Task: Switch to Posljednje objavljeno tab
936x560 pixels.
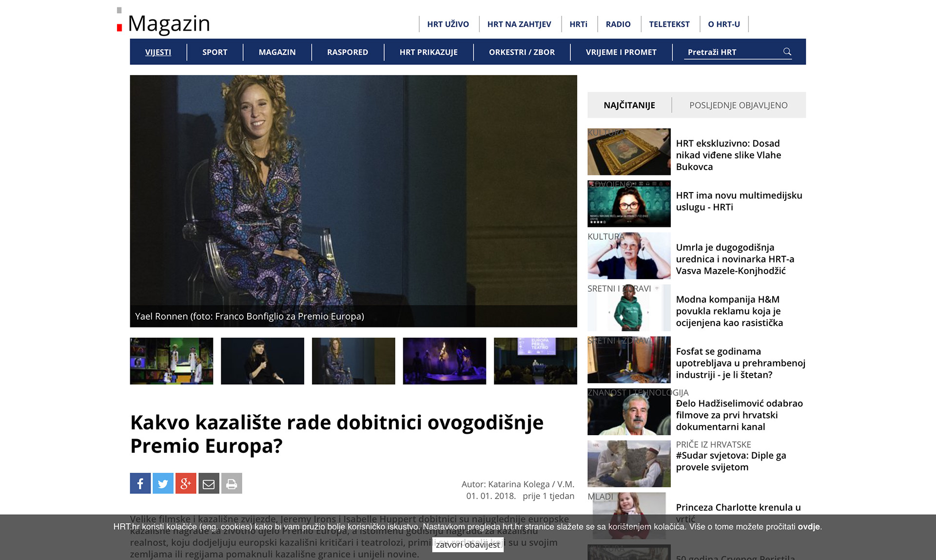Action: pos(738,105)
